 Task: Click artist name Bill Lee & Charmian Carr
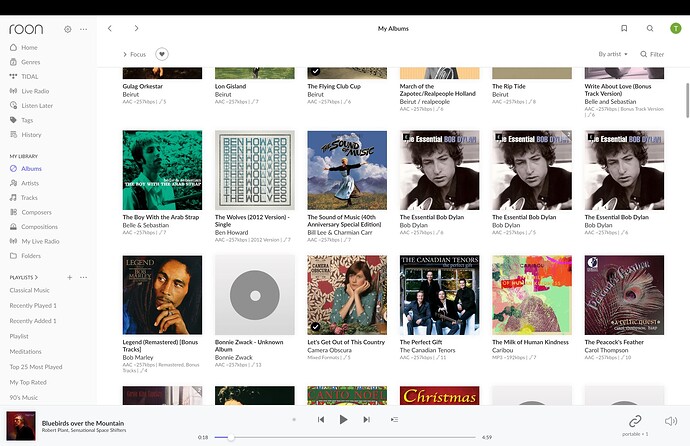pos(339,232)
